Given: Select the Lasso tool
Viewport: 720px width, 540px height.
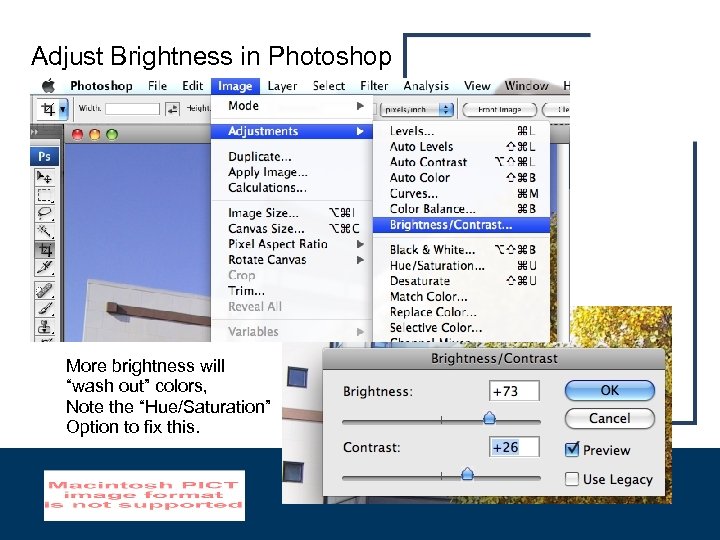Looking at the screenshot, I should 45,213.
